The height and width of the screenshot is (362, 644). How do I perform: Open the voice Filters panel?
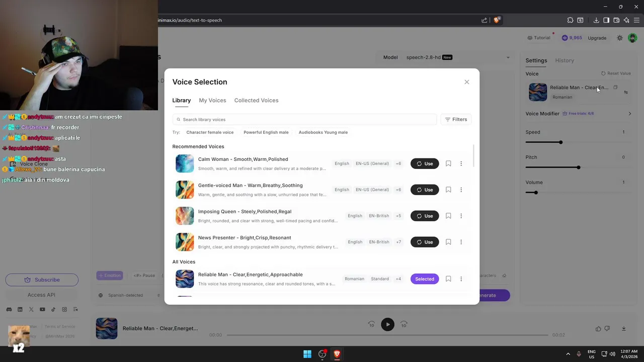pos(456,120)
